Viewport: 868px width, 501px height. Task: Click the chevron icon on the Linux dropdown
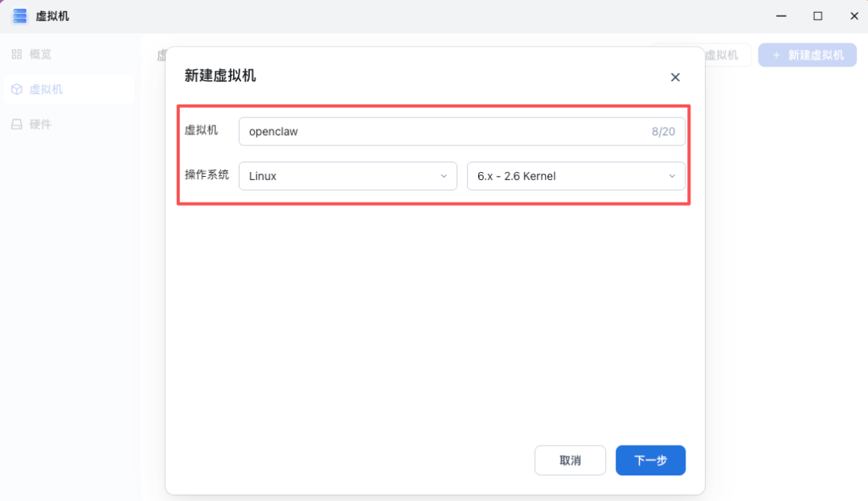tap(444, 175)
